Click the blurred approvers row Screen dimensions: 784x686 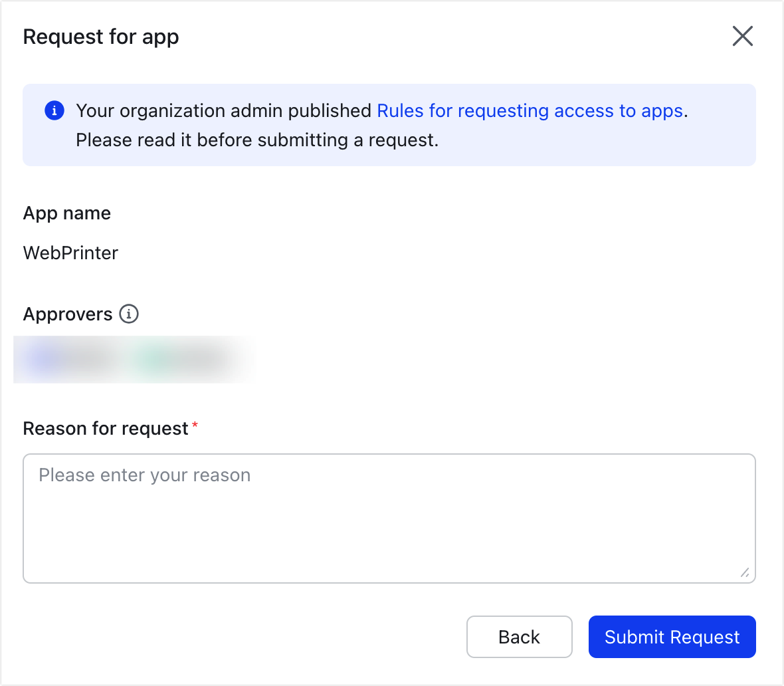click(133, 359)
